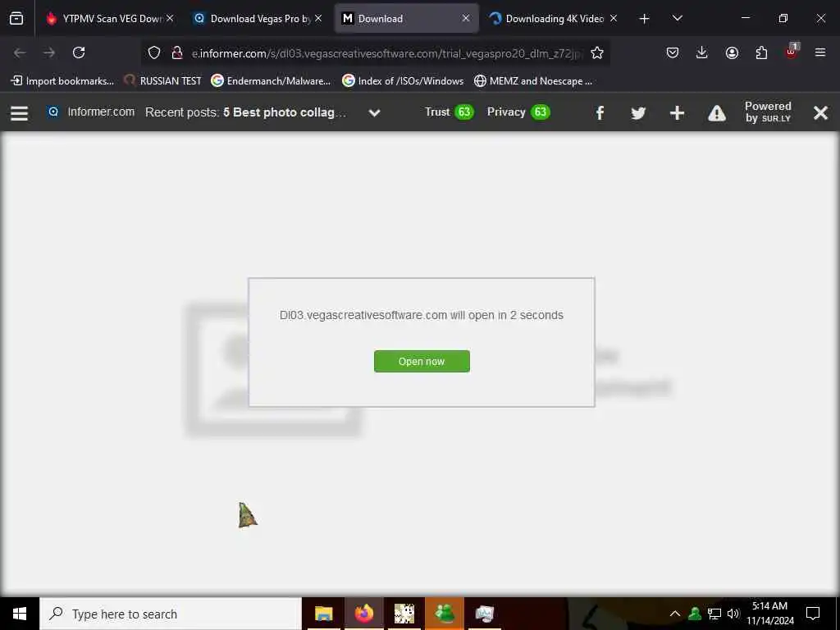This screenshot has width=840, height=630.
Task: Open Endermanch/Malware bookmark
Action: [271, 81]
